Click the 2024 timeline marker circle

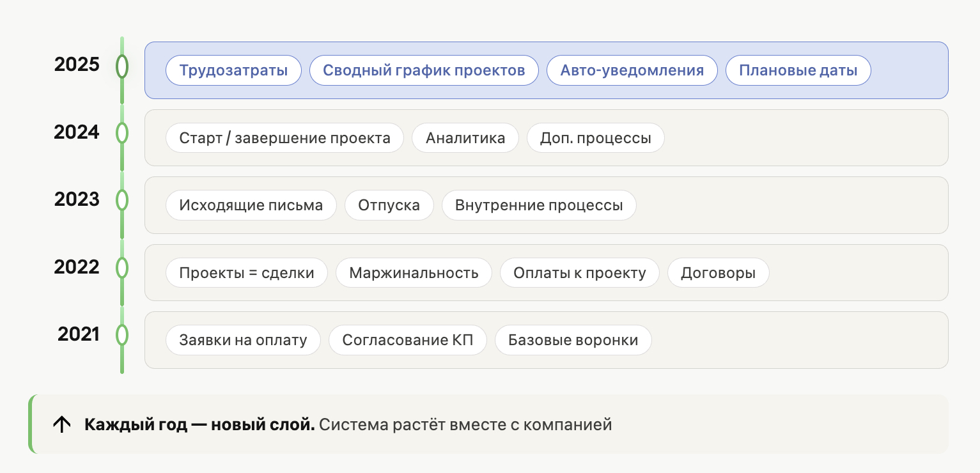coord(122,133)
